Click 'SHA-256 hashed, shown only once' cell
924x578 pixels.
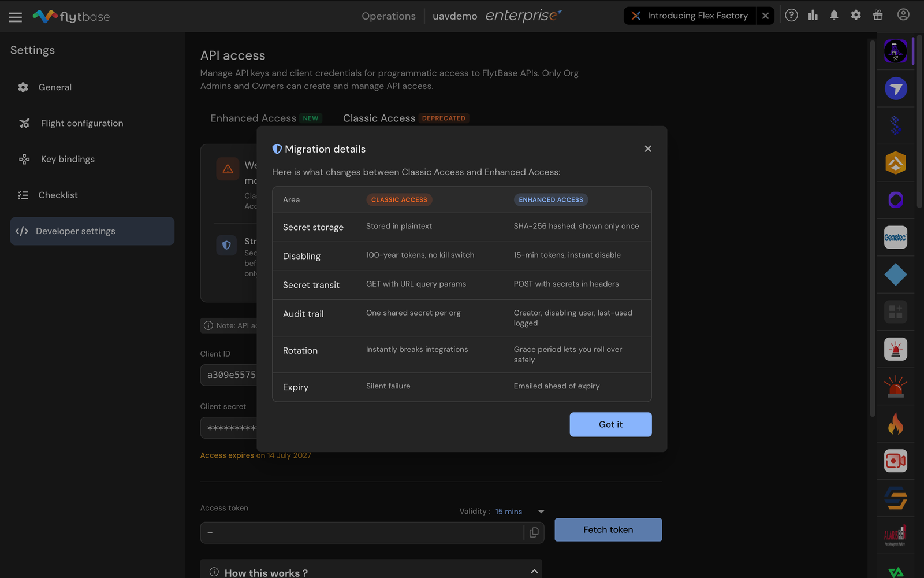[576, 226]
